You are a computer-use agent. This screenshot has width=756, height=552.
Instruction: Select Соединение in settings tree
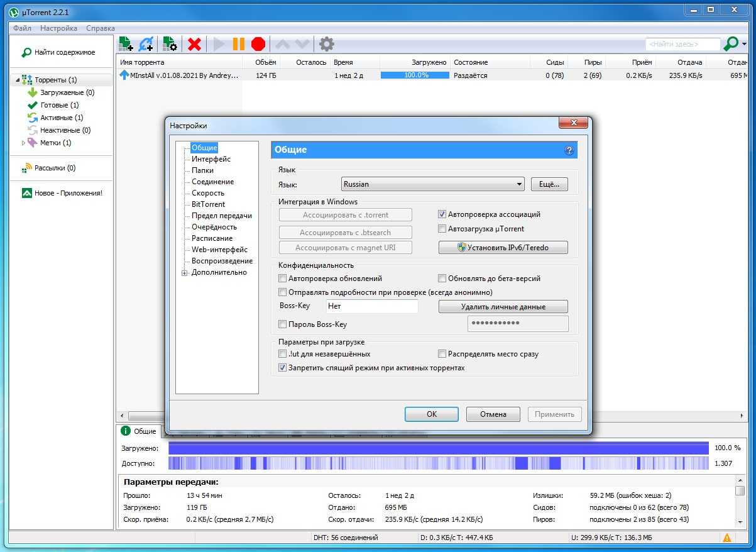[x=212, y=182]
